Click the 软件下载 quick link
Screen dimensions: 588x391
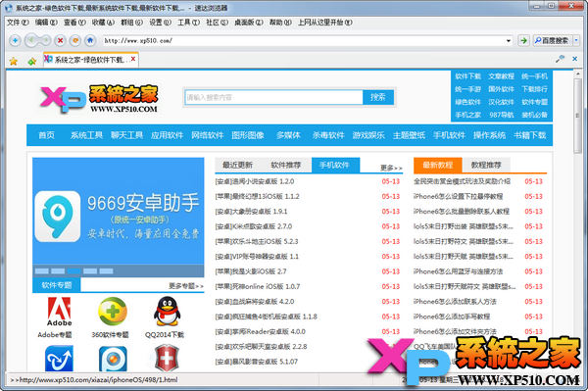468,76
